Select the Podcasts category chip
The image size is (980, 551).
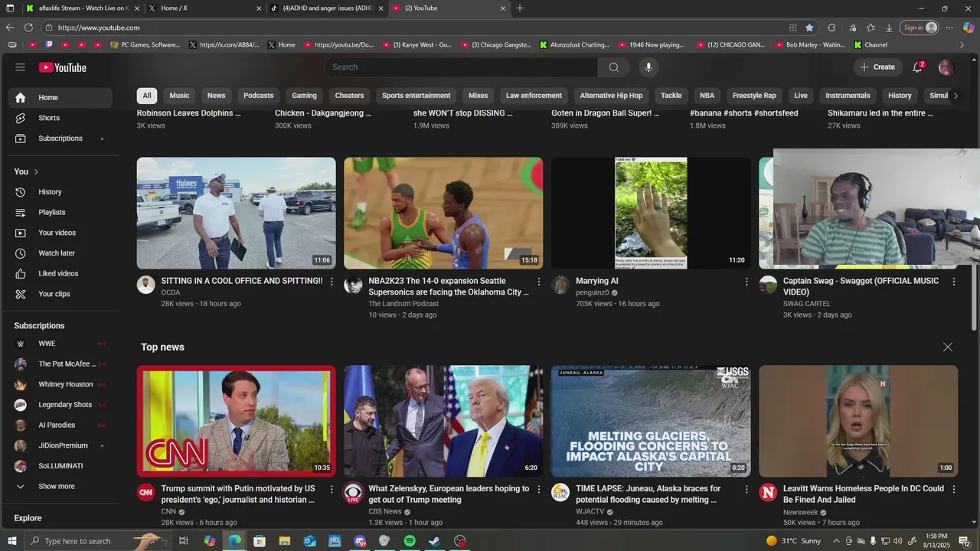258,96
